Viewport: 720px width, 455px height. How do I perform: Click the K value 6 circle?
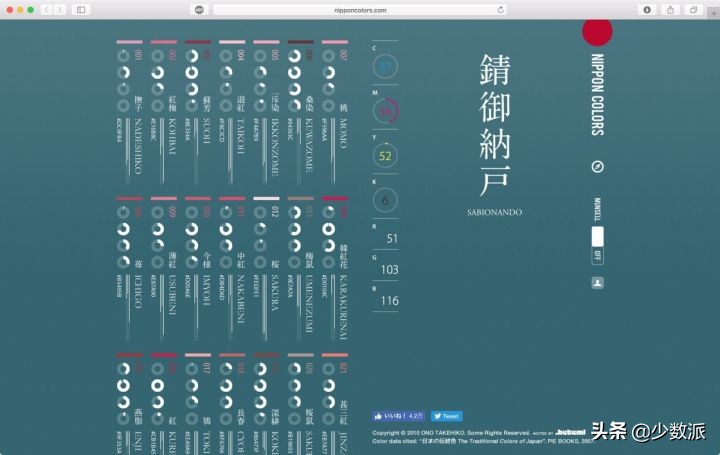[385, 200]
